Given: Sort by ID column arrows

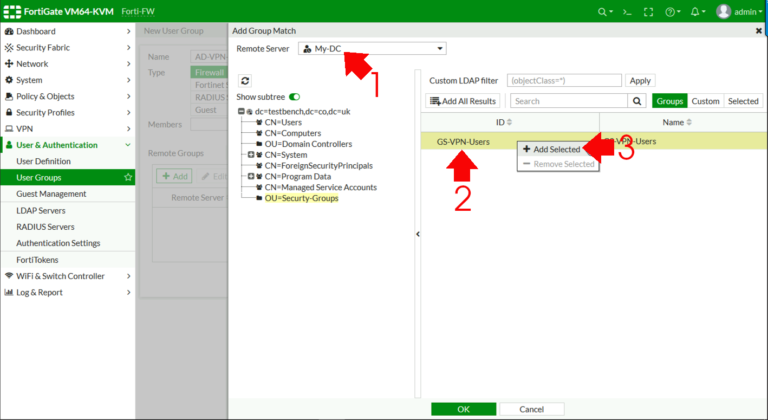Looking at the screenshot, I should coord(509,122).
